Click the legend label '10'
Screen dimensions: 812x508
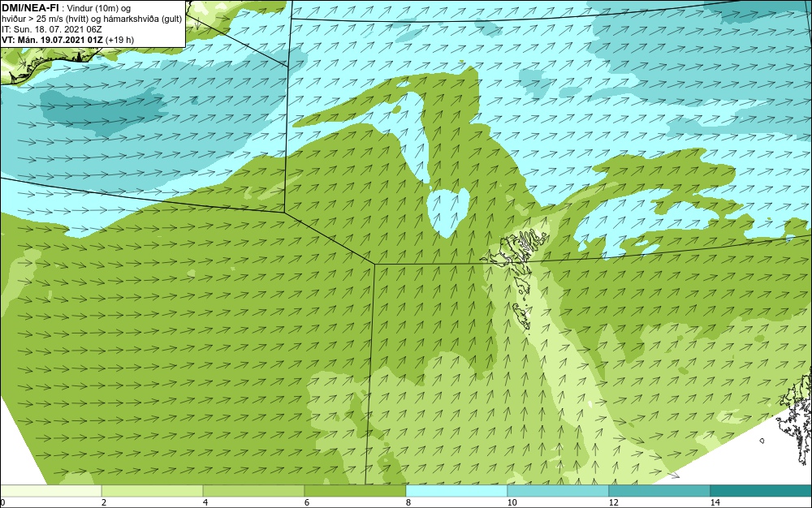[x=512, y=502]
